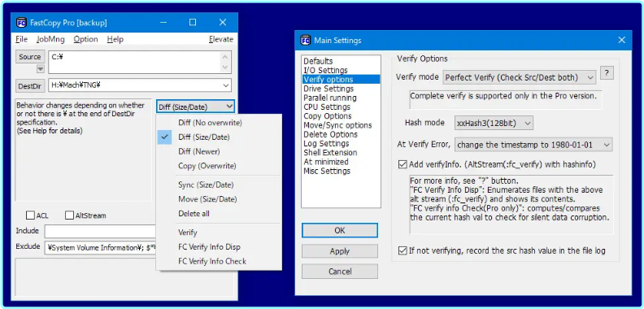
Task: Click Cancel in Main Settings
Action: 340,272
